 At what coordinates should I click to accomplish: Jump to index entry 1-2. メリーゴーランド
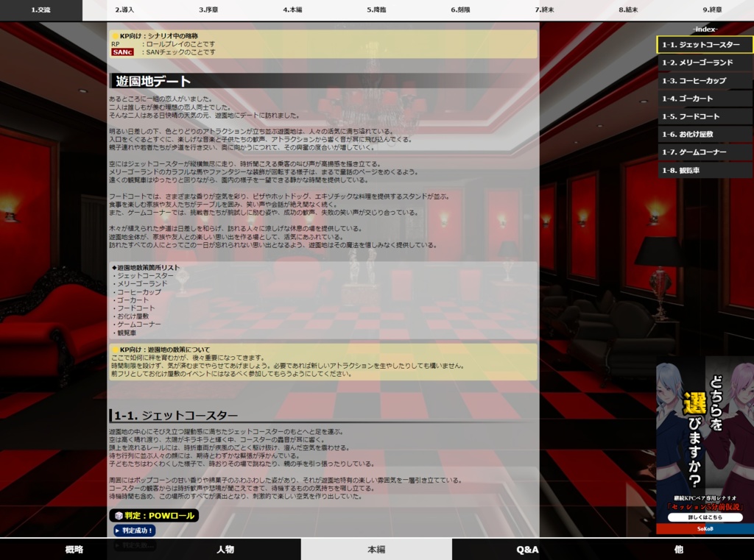(705, 63)
